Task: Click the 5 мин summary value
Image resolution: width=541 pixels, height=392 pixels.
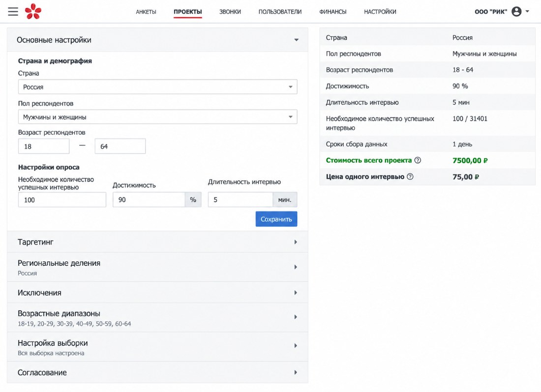Action: 461,102
